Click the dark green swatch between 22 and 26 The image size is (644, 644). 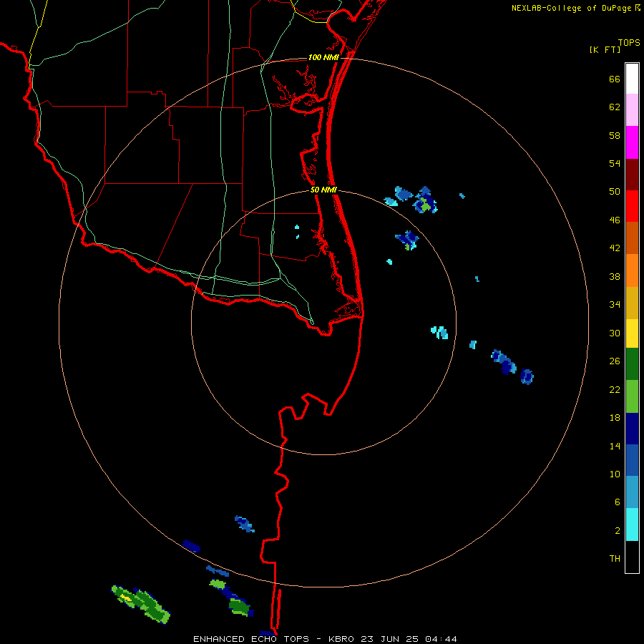tap(632, 364)
